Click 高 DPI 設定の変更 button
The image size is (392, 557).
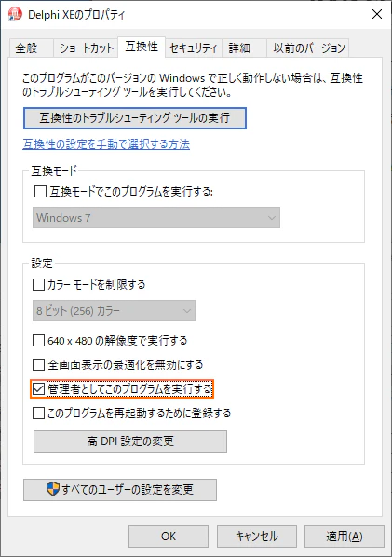coord(130,442)
